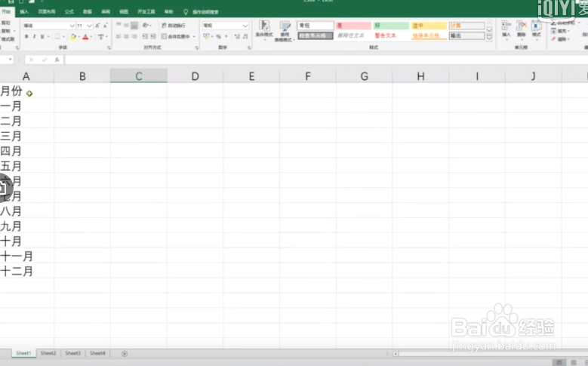Open the font name combo box
The height and width of the screenshot is (366, 588).
coord(49,26)
